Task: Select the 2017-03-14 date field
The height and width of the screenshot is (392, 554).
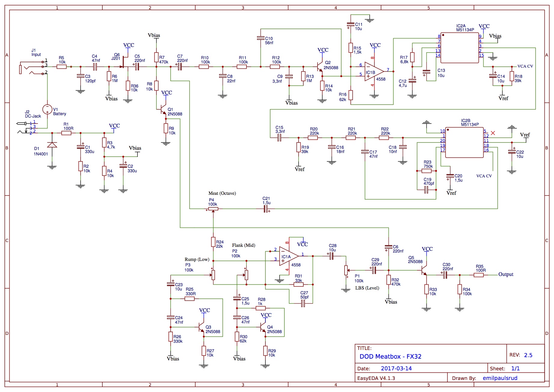Action: point(396,369)
